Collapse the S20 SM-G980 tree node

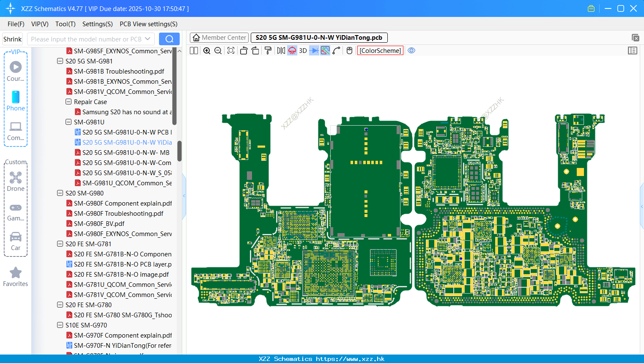tap(60, 193)
